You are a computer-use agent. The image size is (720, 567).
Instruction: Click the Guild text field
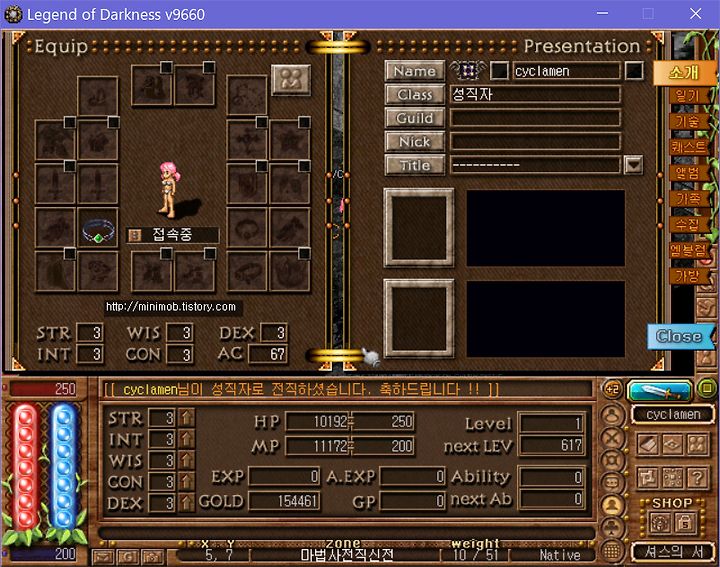point(535,118)
